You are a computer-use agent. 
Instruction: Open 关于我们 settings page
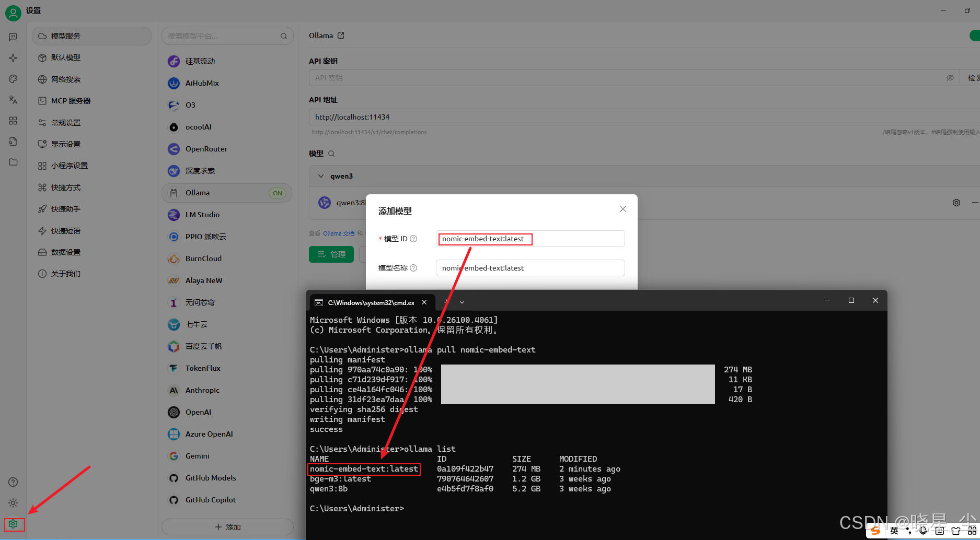[91, 274]
